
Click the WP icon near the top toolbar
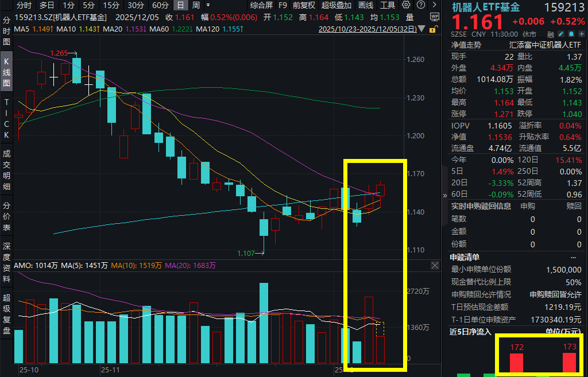pos(435,17)
